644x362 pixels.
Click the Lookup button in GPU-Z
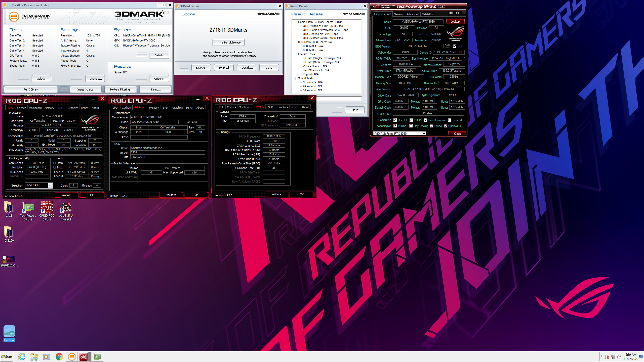coord(455,22)
